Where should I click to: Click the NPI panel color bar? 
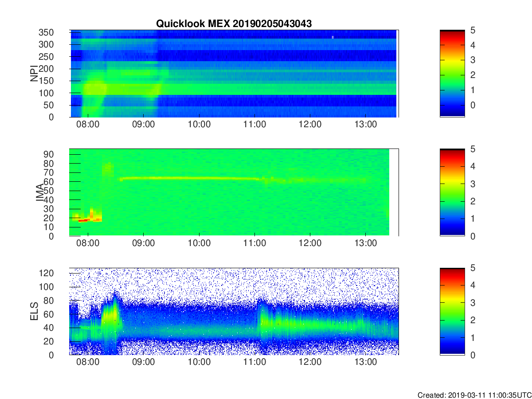point(452,74)
